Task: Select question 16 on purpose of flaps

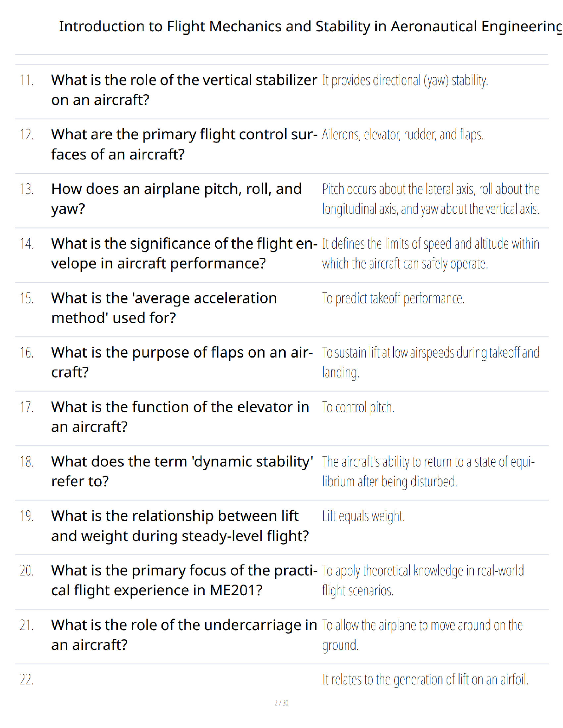Action: pyautogui.click(x=182, y=362)
